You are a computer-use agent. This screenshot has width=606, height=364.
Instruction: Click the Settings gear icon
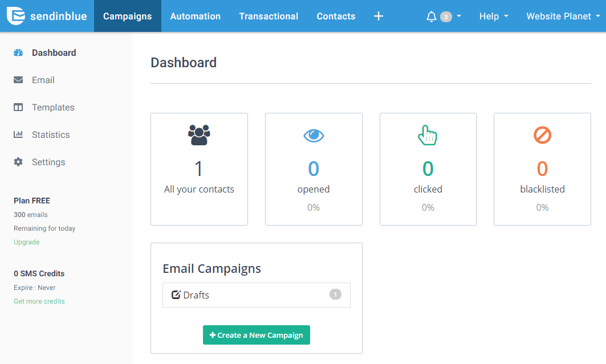(17, 162)
